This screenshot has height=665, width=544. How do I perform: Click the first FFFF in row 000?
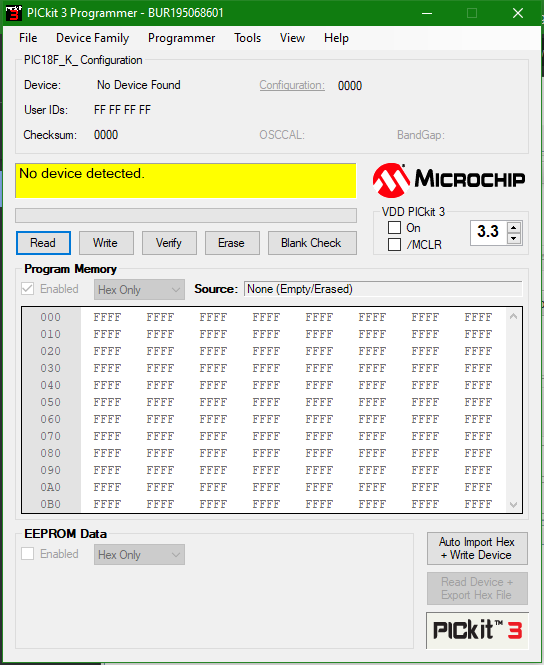pos(107,317)
